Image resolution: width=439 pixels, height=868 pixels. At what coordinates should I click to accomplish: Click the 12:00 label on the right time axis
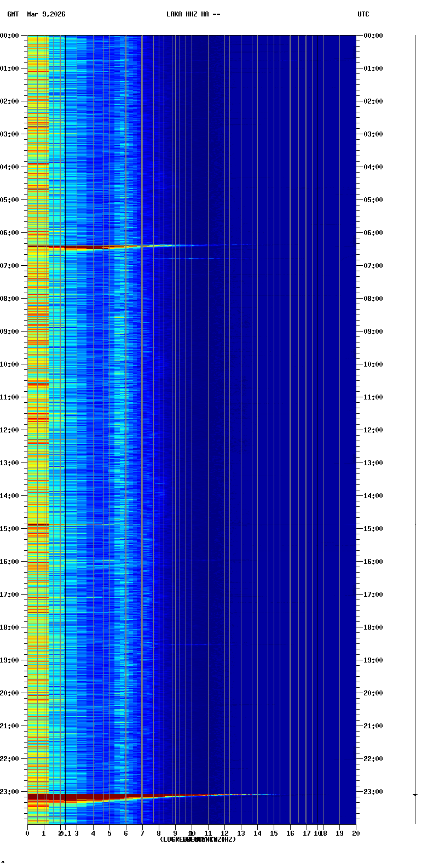[373, 430]
